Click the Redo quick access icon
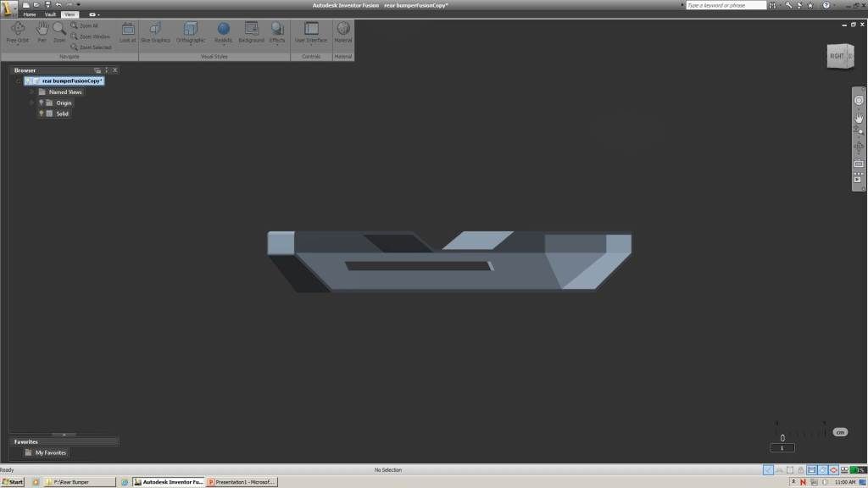The image size is (868, 488). click(70, 4)
